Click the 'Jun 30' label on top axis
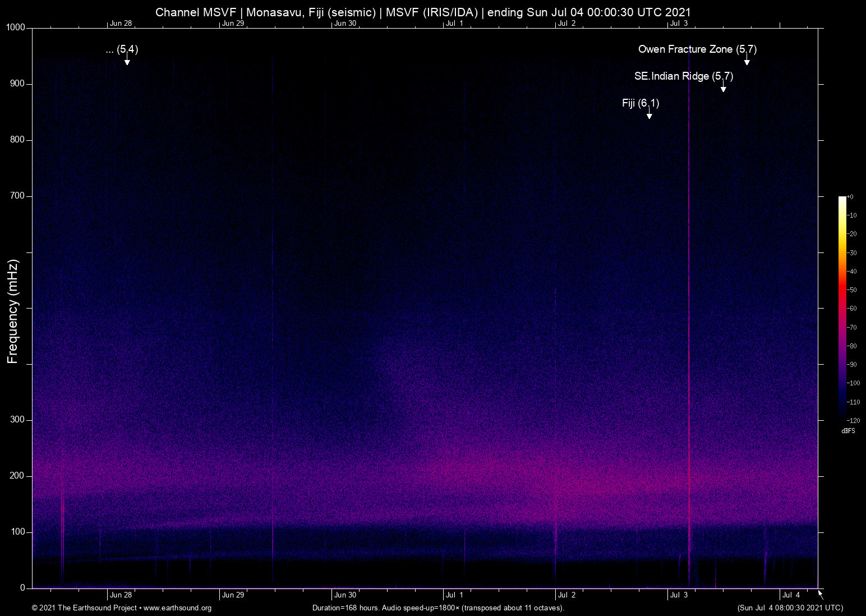This screenshot has height=616, width=866. [x=345, y=24]
